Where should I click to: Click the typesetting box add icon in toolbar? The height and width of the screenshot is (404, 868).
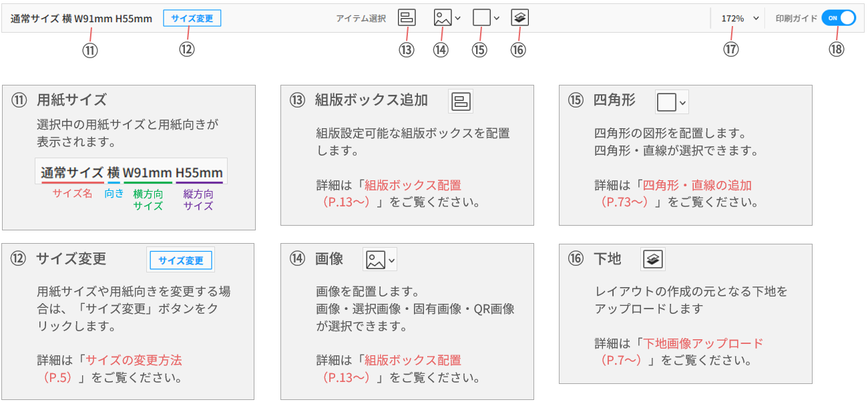point(407,18)
